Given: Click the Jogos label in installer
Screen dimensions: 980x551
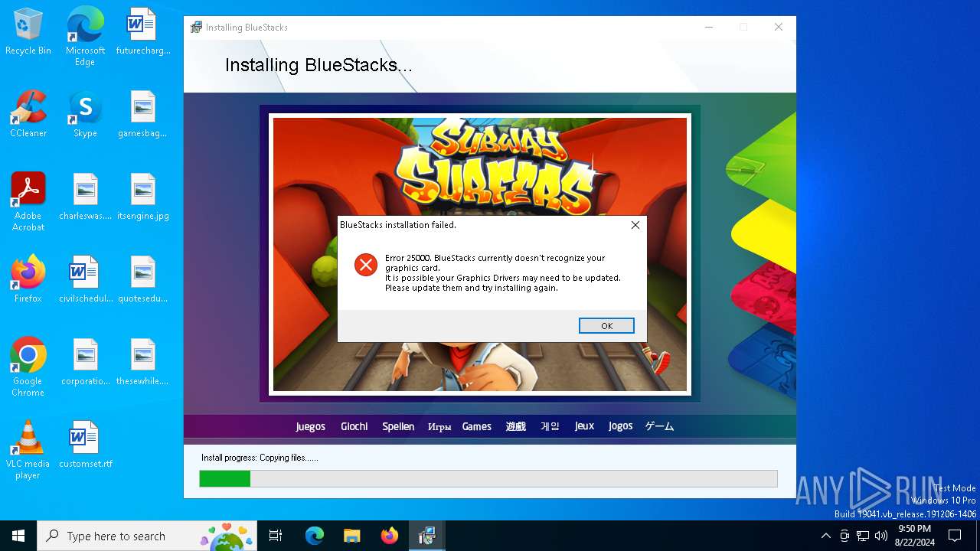Looking at the screenshot, I should pyautogui.click(x=620, y=426).
